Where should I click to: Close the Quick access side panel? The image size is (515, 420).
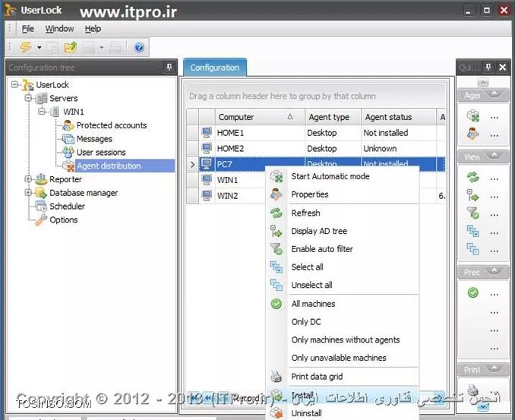pos(503,68)
